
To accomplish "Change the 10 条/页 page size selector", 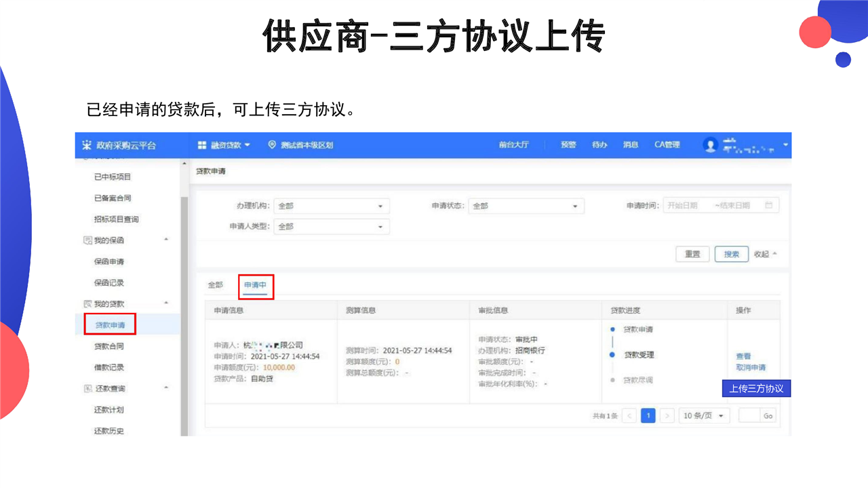I will point(704,415).
